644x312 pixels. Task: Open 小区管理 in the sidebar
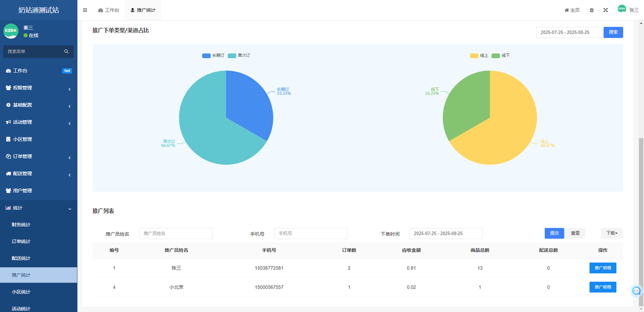pos(38,139)
